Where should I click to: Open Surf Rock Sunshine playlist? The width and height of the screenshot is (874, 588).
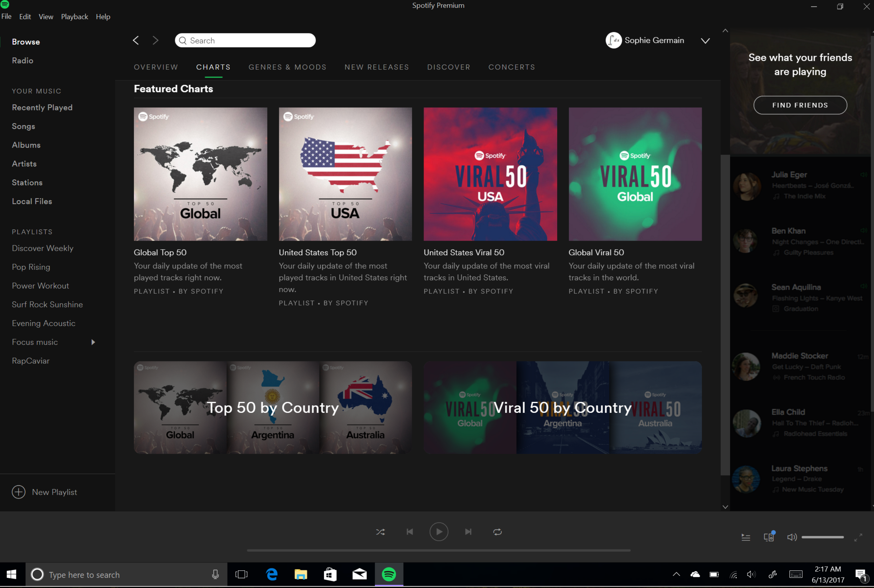pyautogui.click(x=47, y=304)
